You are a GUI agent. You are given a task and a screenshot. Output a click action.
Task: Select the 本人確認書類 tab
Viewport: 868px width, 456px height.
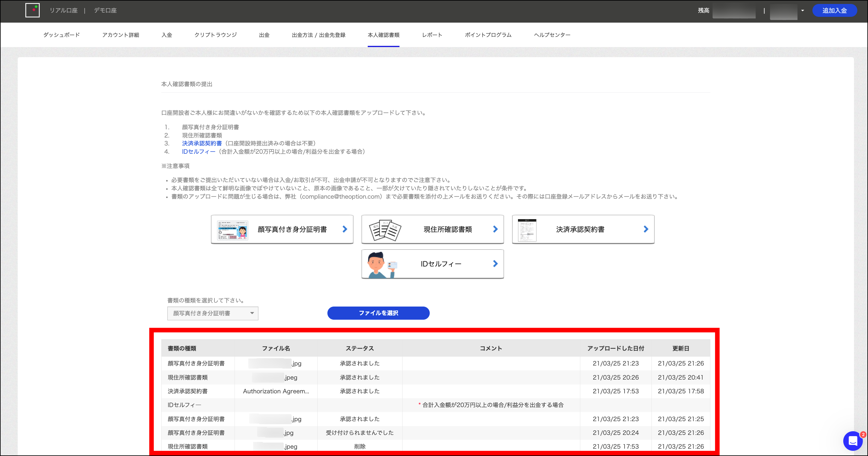tap(384, 35)
